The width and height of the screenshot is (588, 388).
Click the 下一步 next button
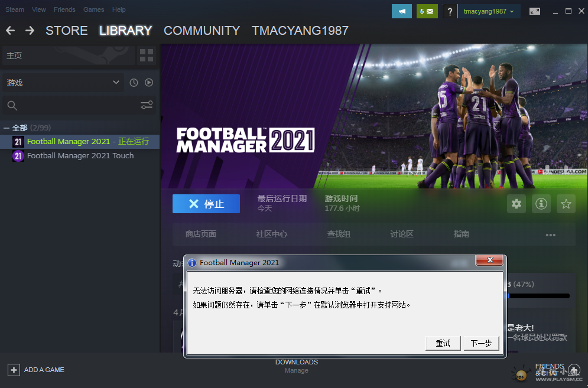coord(481,343)
